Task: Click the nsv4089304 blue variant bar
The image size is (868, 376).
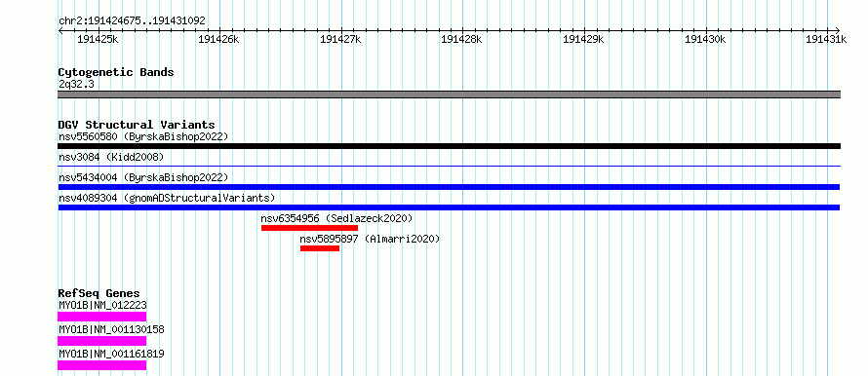Action: click(x=449, y=207)
